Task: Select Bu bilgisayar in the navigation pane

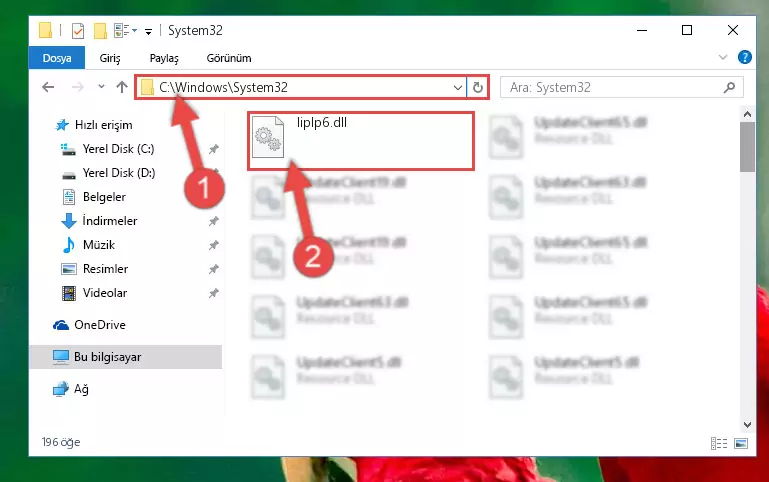Action: 126,357
